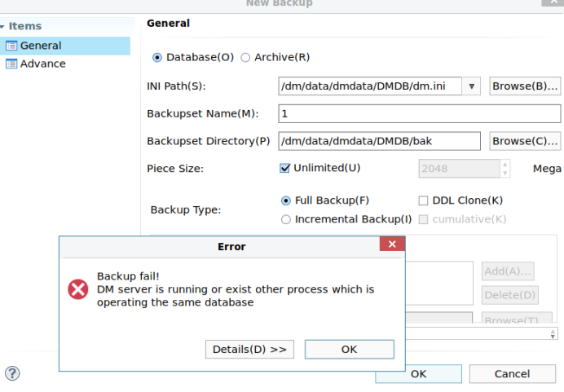
Task: Click the Advance page icon in Items
Action: point(11,64)
